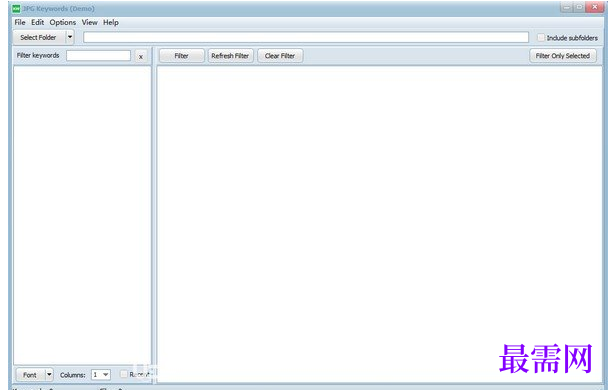The image size is (611, 390).
Task: Minimize the JPG Keywords window
Action: pos(567,7)
